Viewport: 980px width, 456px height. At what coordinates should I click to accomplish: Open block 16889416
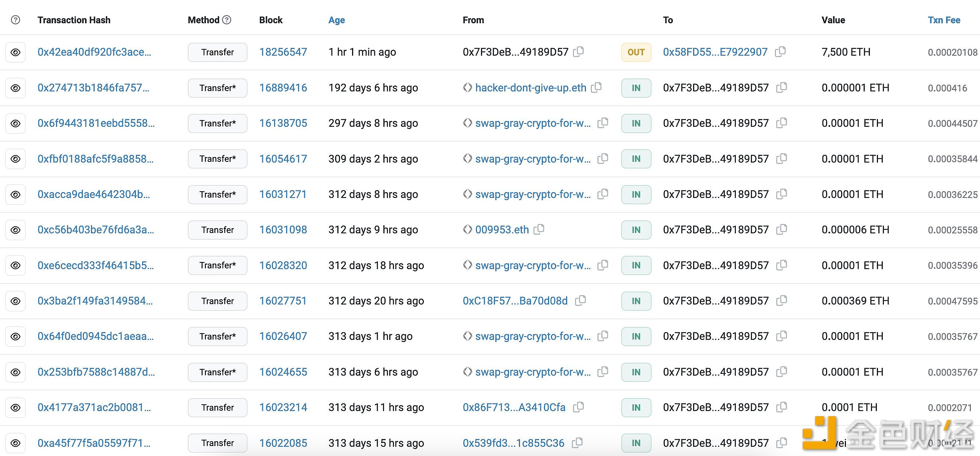click(283, 88)
